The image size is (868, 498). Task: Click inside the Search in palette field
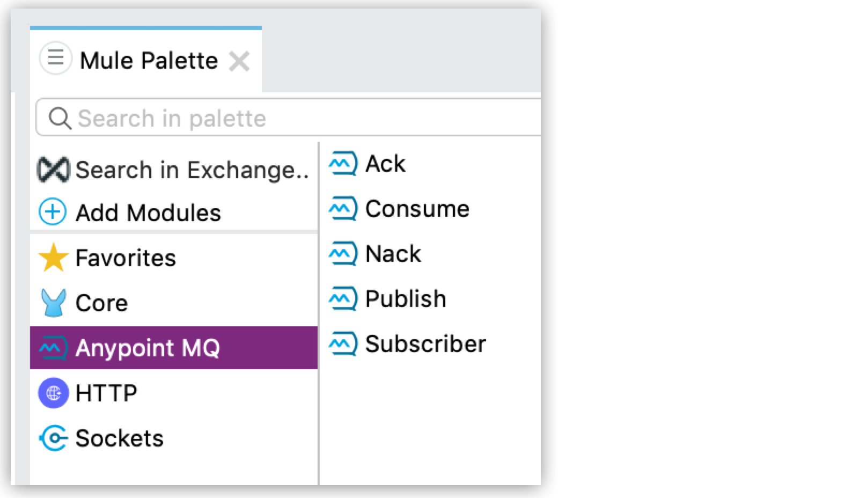215,118
